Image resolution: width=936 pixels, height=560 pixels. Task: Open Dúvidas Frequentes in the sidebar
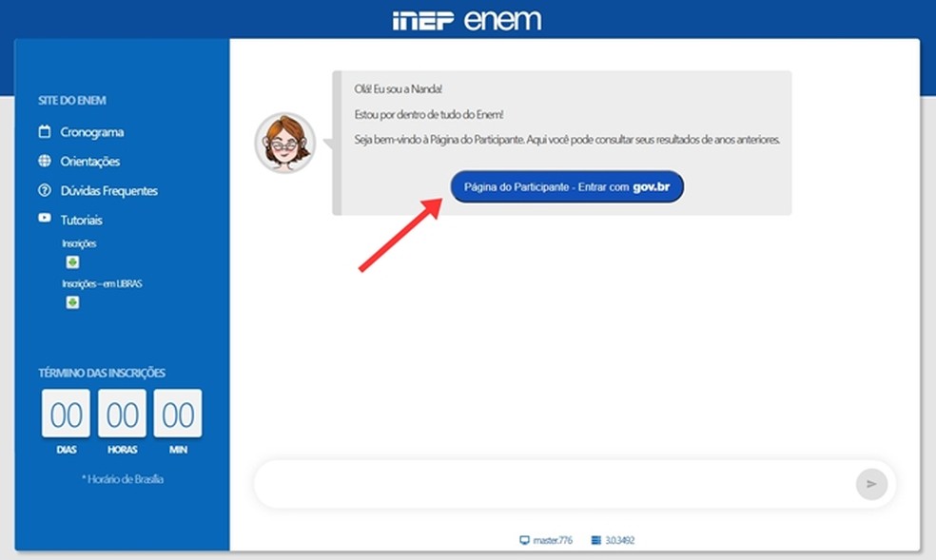coord(109,191)
